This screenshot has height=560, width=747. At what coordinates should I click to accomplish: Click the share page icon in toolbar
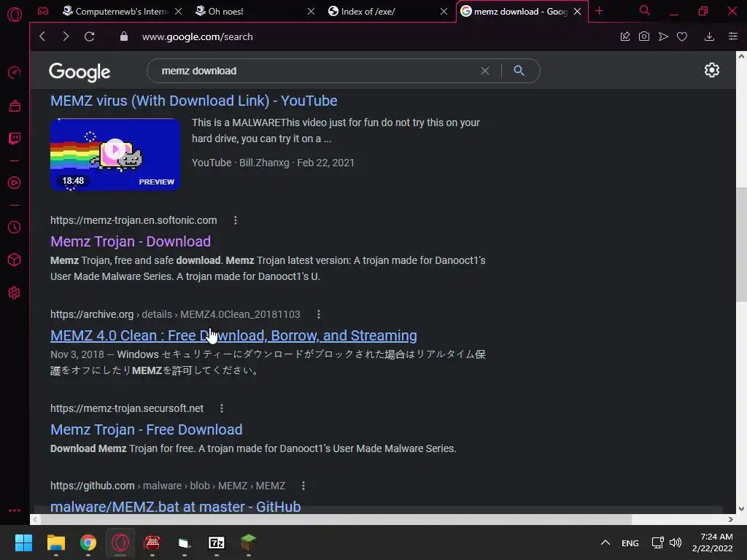pyautogui.click(x=625, y=36)
